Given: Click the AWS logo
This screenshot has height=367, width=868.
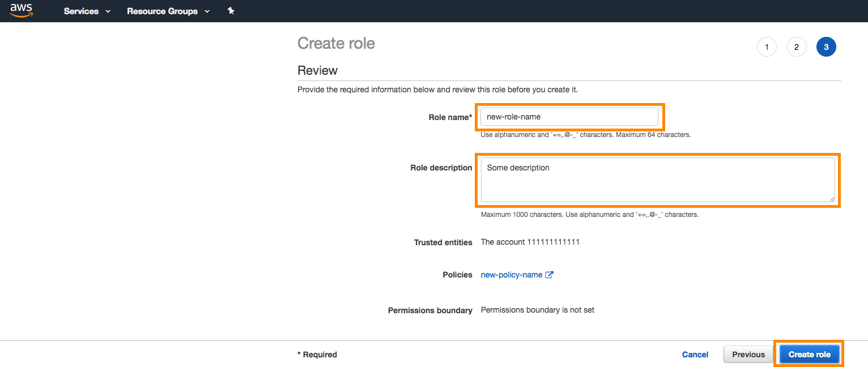Looking at the screenshot, I should (x=21, y=11).
